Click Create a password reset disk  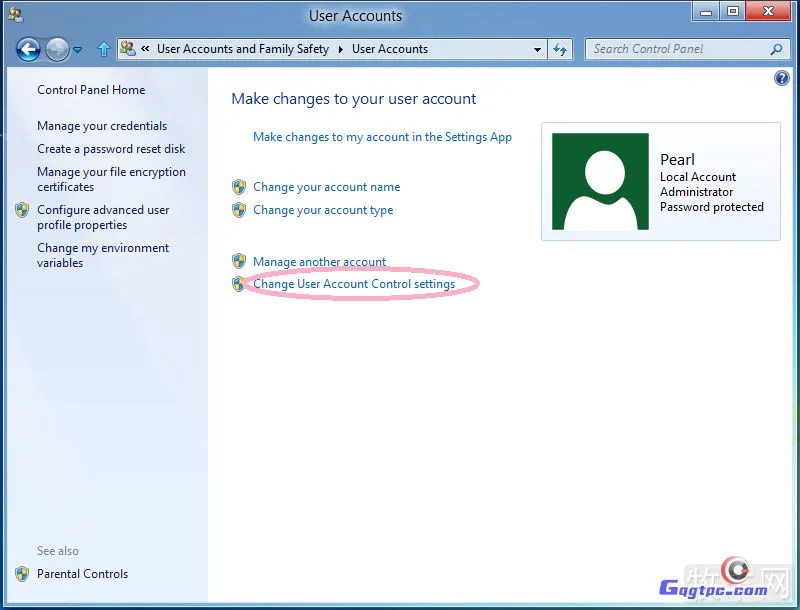pyautogui.click(x=111, y=149)
